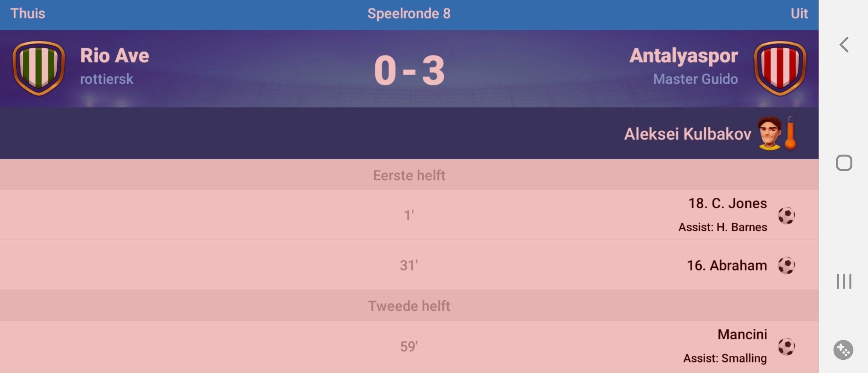Screen dimensions: 868x373
Task: Open the Antalyaspor team name
Action: (683, 56)
